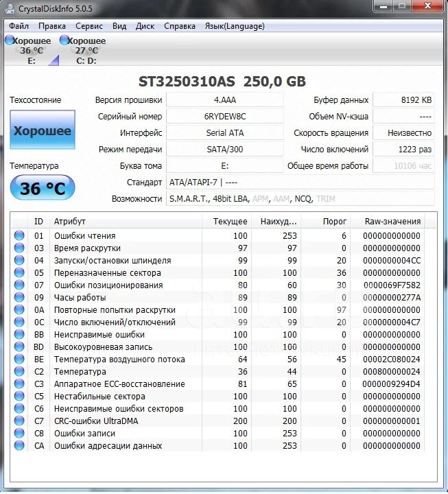
Task: Click the serial number field 6RYDEW8C
Action: point(225,116)
